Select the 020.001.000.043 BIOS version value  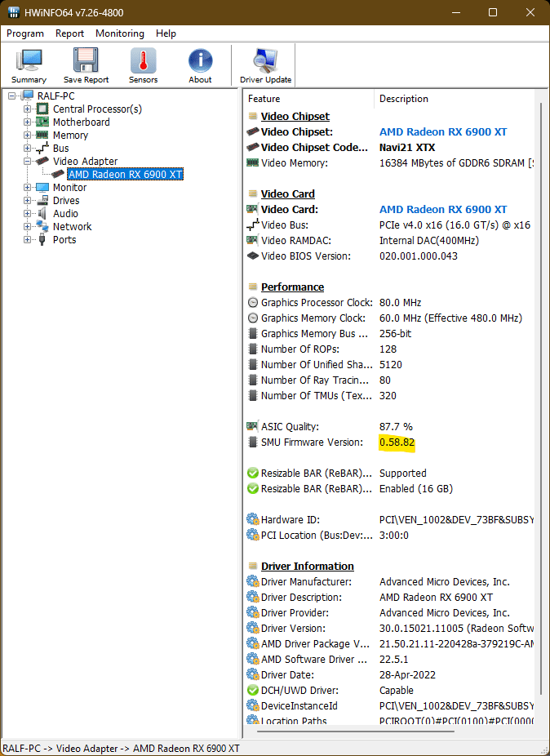click(x=419, y=256)
